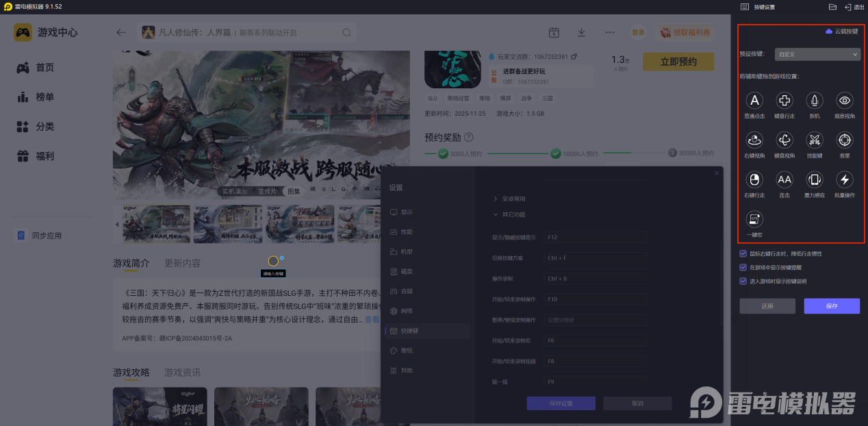Choose the 技能键 crossed swords icon
This screenshot has height=426, width=868.
point(815,140)
